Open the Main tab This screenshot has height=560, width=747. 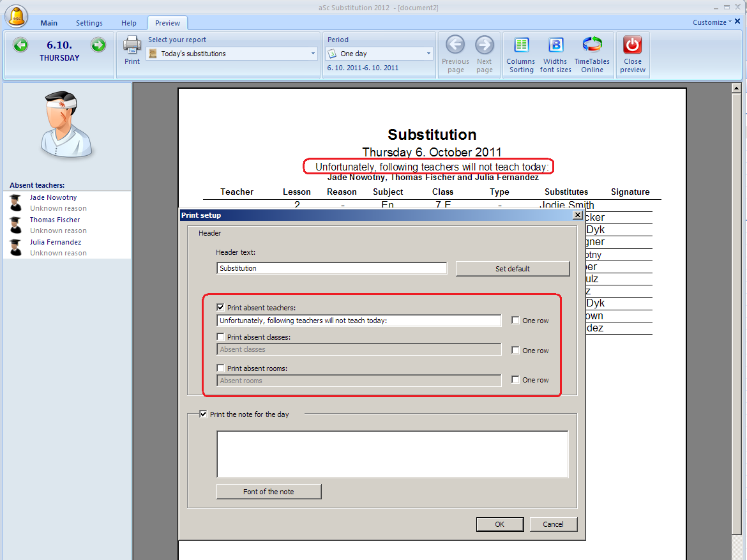[49, 23]
